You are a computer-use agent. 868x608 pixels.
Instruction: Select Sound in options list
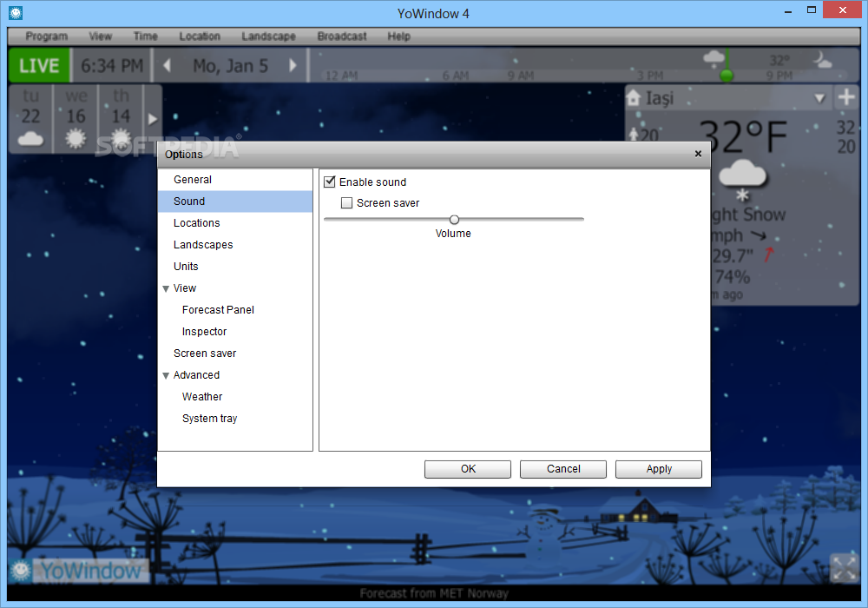click(x=235, y=201)
